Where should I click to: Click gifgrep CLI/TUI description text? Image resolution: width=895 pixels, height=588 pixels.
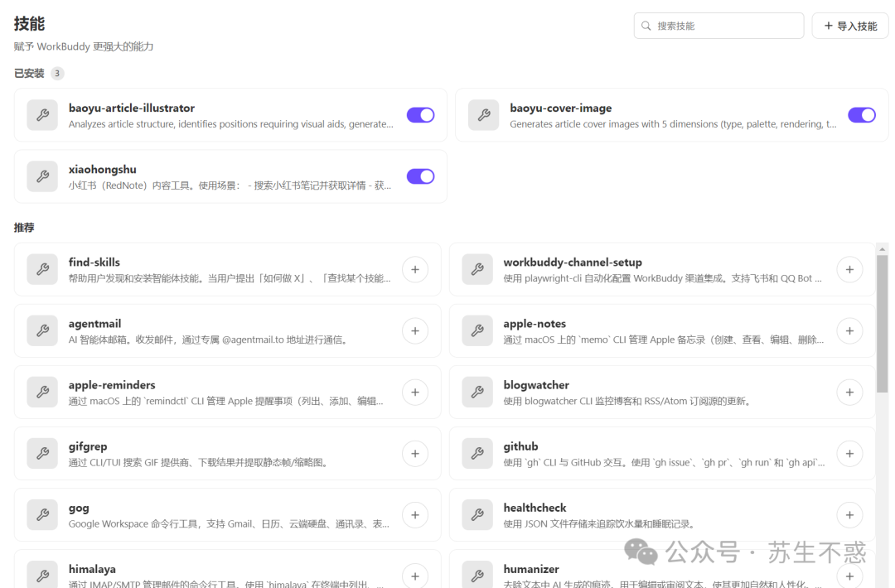[199, 462]
